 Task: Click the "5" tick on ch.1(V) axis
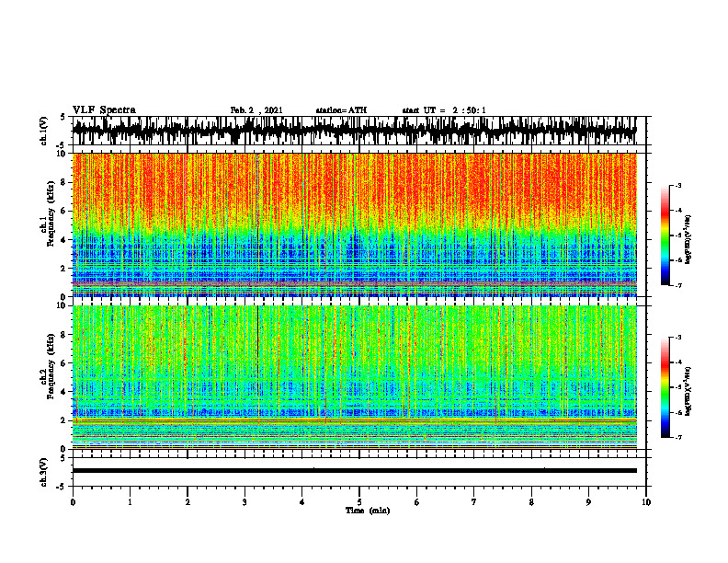63,118
